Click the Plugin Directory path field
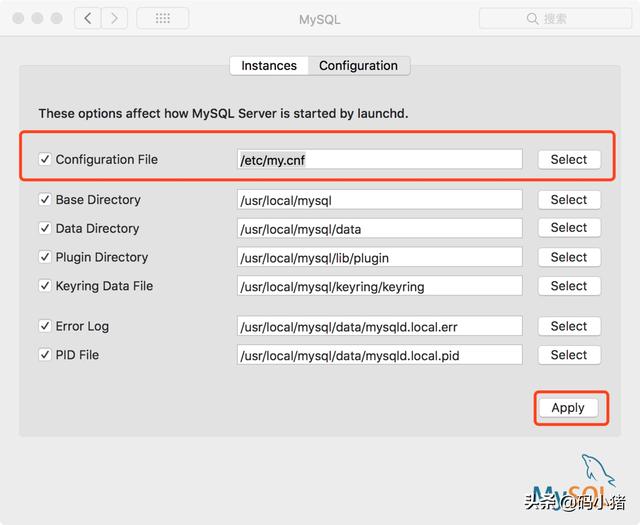The image size is (640, 525). pyautogui.click(x=380, y=257)
